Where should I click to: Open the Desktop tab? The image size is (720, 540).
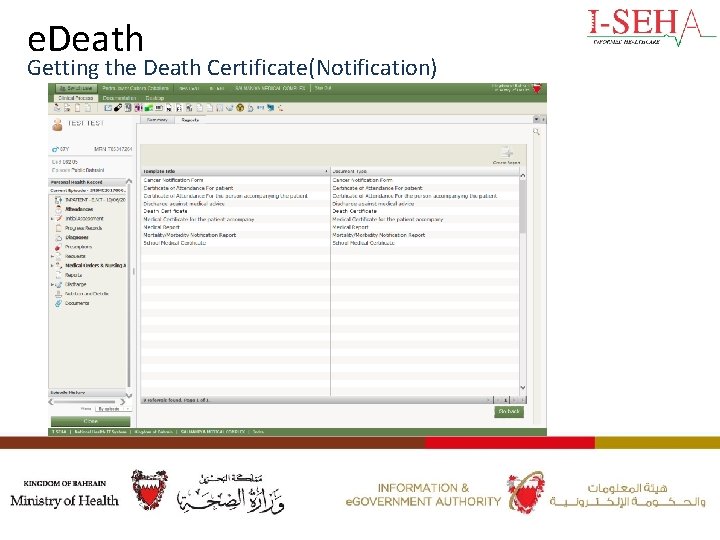coord(154,98)
